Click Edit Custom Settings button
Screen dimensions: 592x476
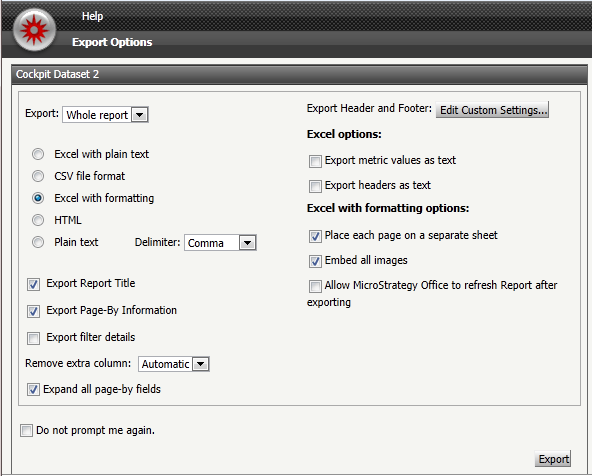click(492, 110)
